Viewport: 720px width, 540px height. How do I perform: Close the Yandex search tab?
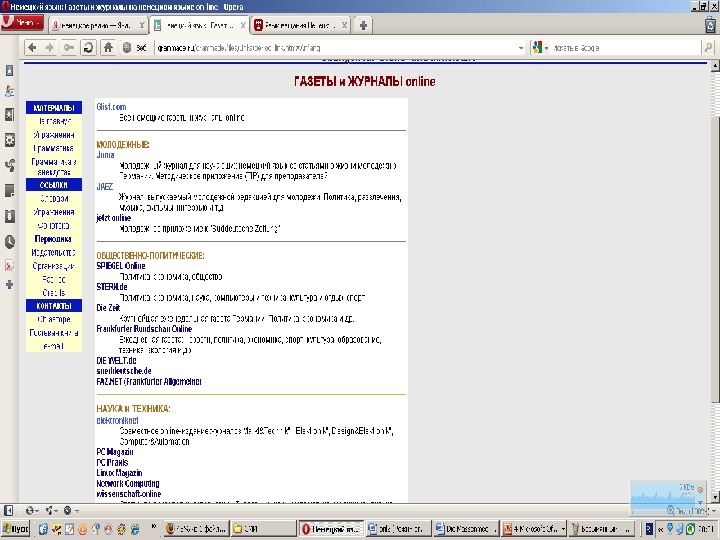tap(142, 25)
